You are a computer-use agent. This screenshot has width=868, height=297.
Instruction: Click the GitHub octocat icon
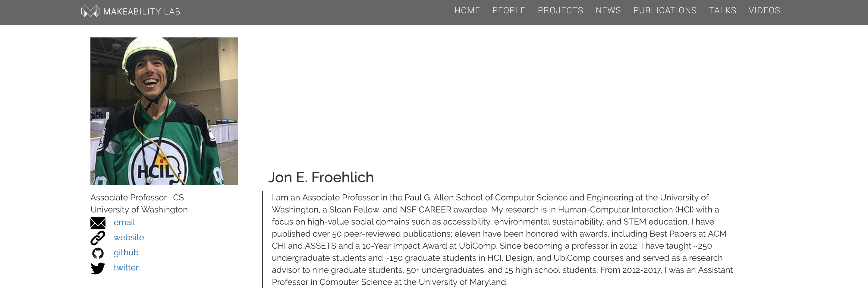click(x=98, y=253)
